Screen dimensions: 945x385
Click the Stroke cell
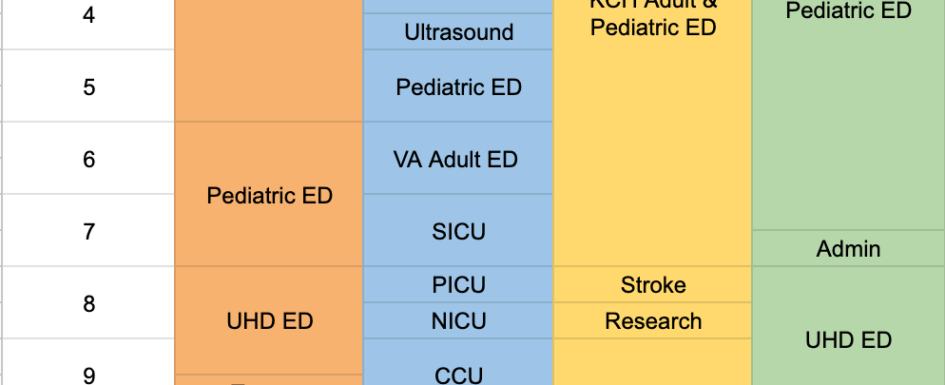click(x=653, y=284)
